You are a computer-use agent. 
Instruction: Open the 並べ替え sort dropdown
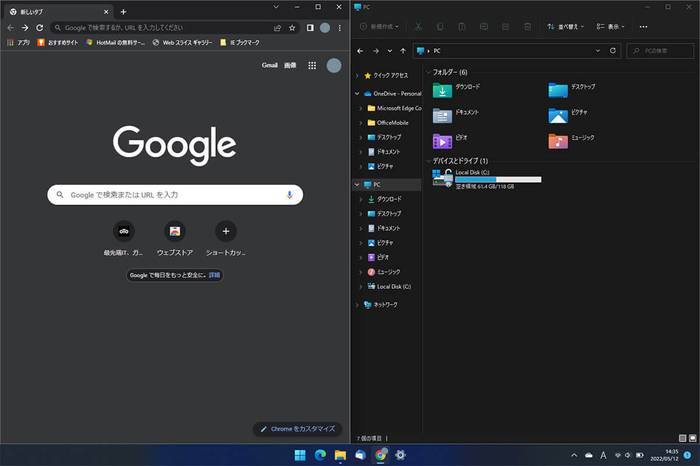[x=566, y=27]
